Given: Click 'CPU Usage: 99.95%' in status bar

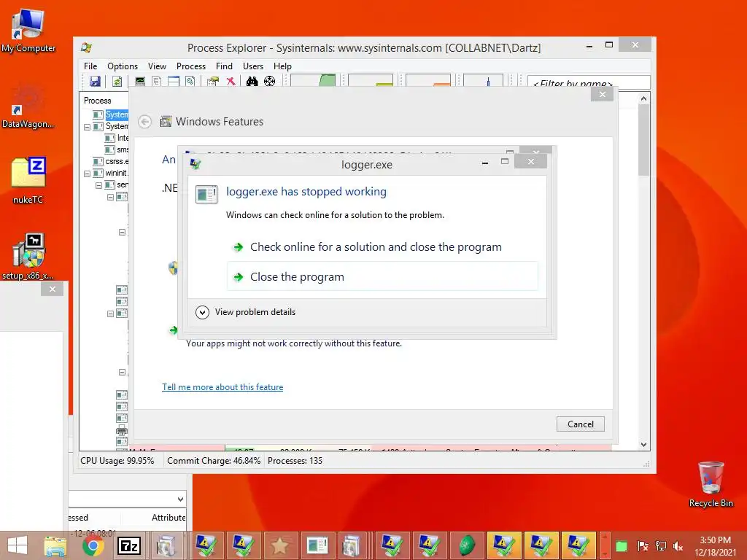Looking at the screenshot, I should (117, 461).
